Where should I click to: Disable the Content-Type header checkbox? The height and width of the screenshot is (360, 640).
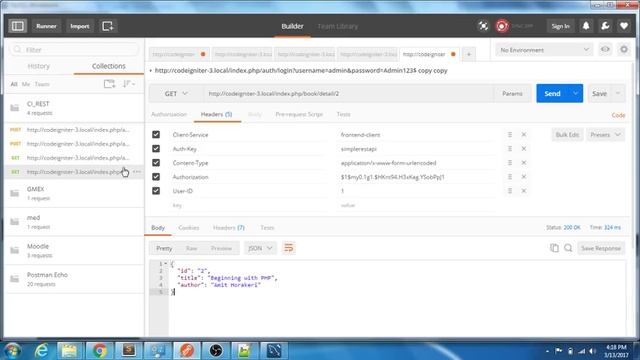(156, 163)
